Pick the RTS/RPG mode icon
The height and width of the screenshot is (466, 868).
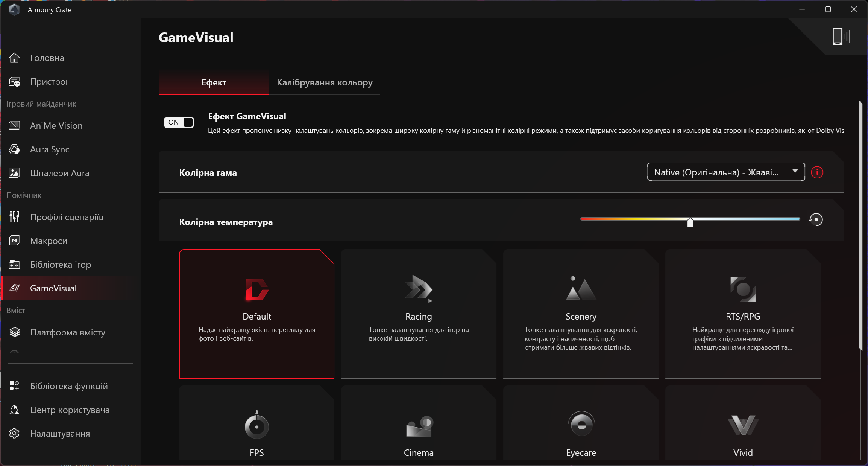pos(743,289)
